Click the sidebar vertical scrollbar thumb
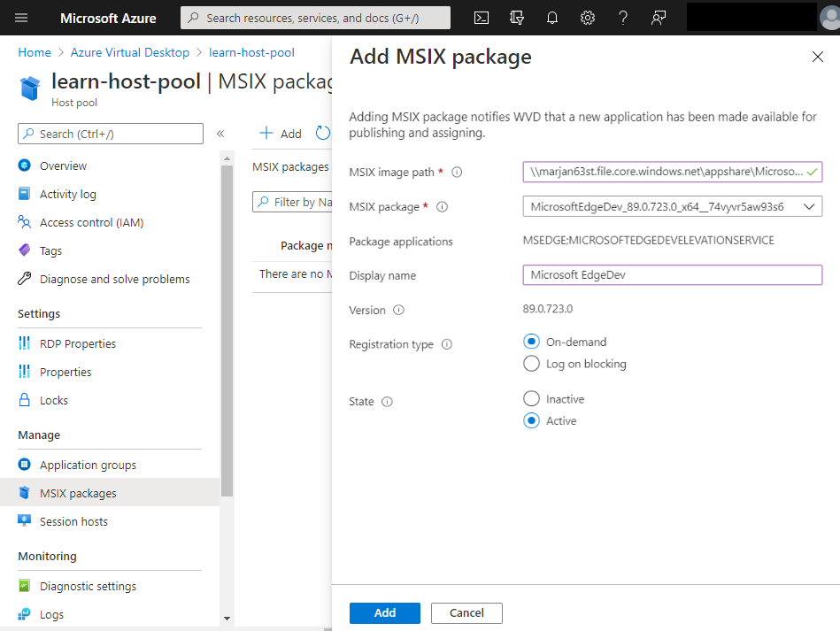The width and height of the screenshot is (840, 631). (227, 331)
